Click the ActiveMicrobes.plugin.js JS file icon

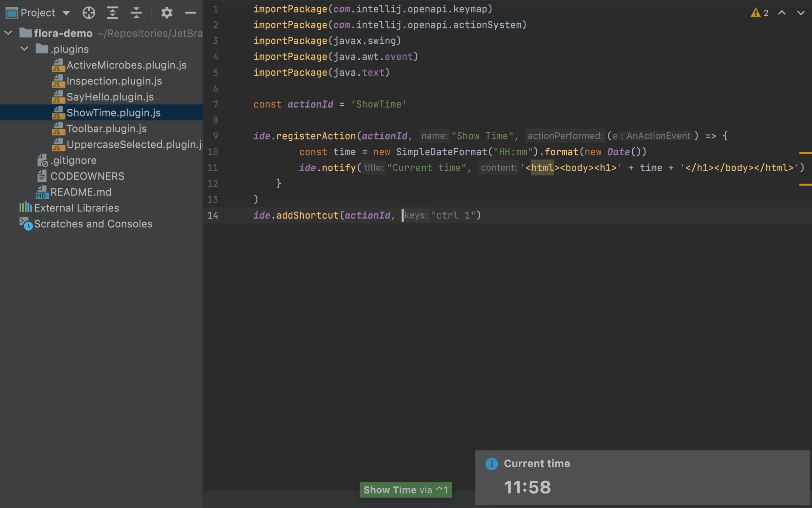58,65
